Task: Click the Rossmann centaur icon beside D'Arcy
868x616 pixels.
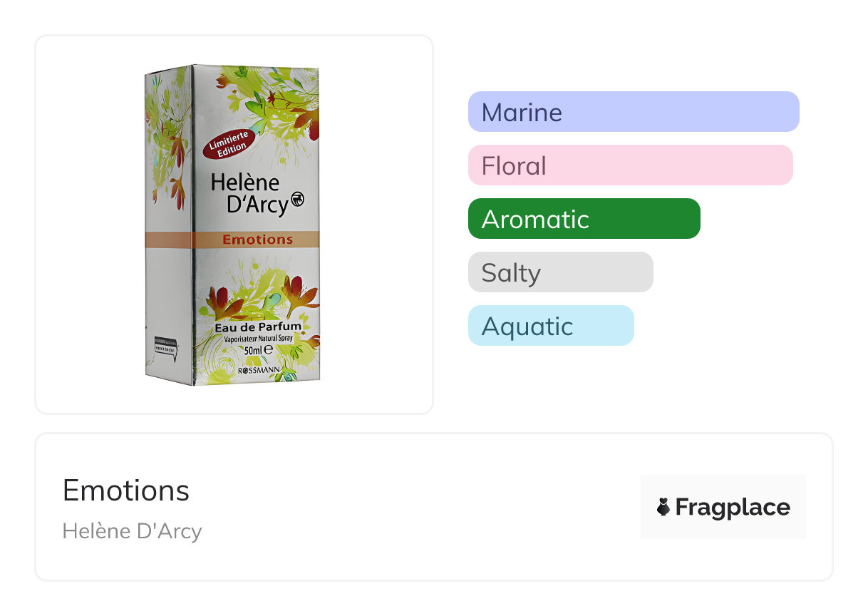Action: click(298, 201)
